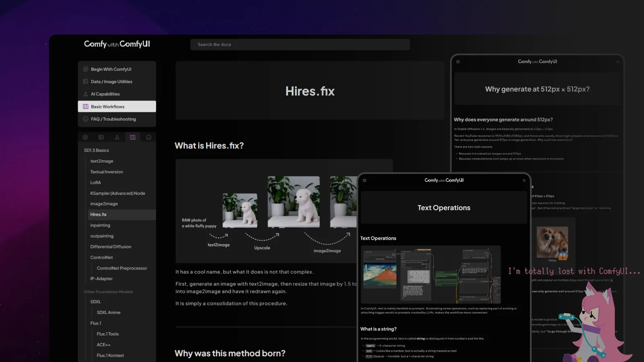Open the Data / Image Utilities section

point(117,82)
